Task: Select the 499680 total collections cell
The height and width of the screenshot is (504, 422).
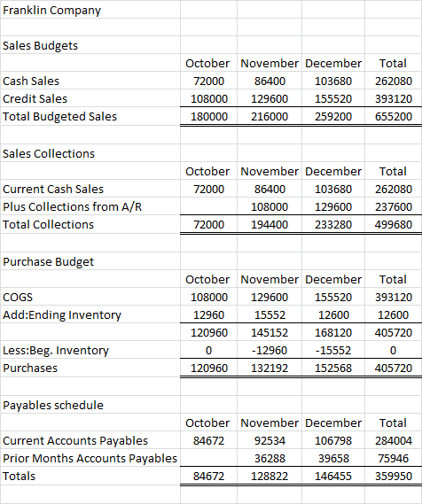Action: [x=394, y=224]
